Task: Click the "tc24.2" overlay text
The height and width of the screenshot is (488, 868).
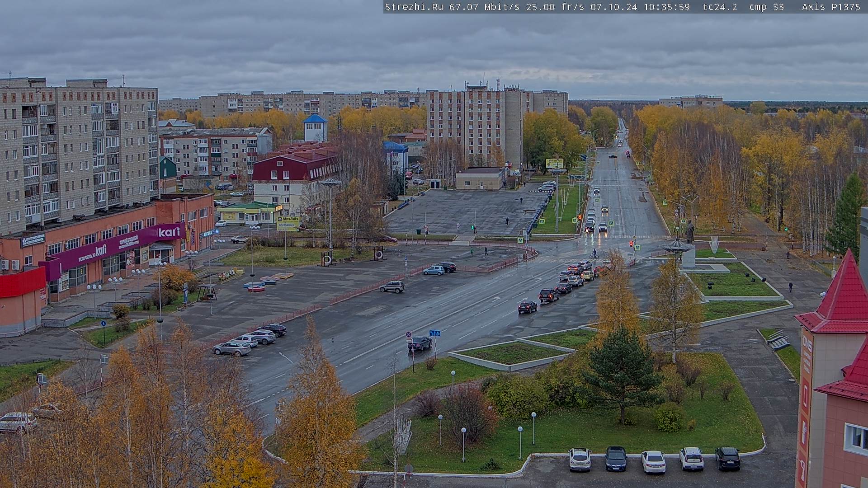Action: pos(720,7)
